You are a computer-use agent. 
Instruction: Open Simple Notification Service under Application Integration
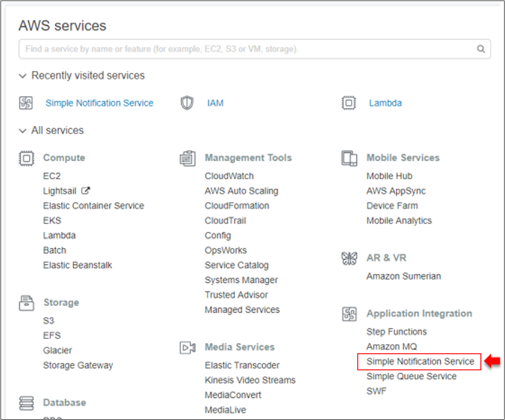pyautogui.click(x=420, y=361)
